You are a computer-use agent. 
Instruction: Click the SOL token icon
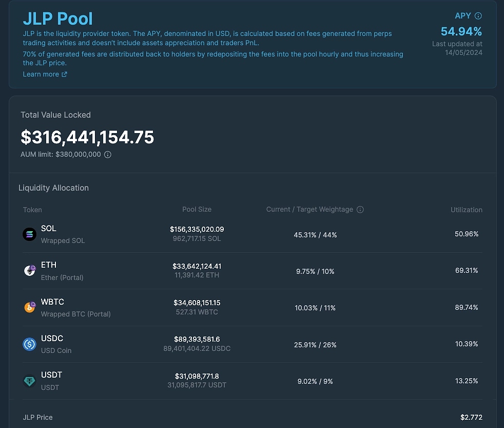[30, 234]
